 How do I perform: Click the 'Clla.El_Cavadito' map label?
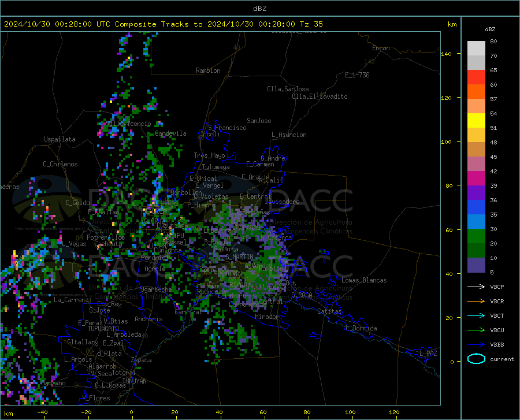(320, 96)
